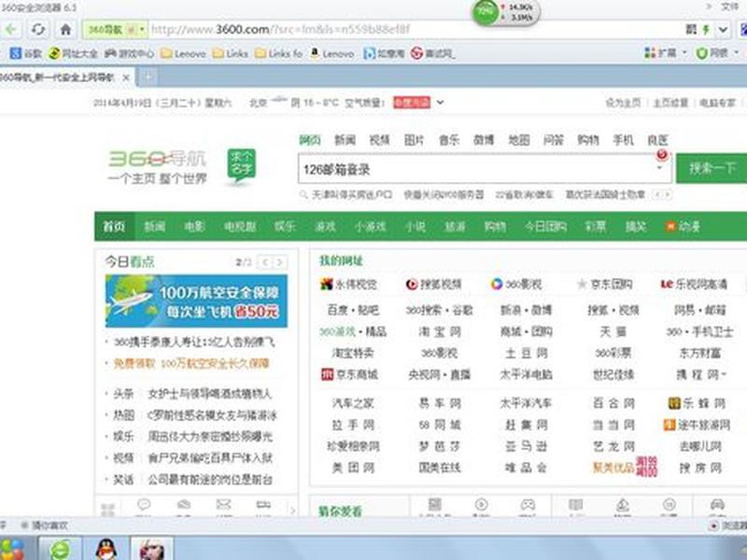The height and width of the screenshot is (560, 747).
Task: Open the Lenovo bookmarks folder
Action: pos(183,53)
